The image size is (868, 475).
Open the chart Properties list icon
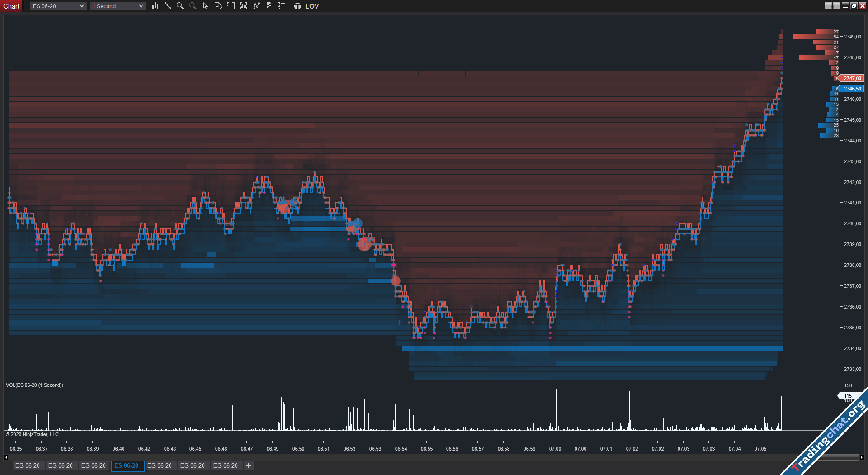[x=282, y=6]
